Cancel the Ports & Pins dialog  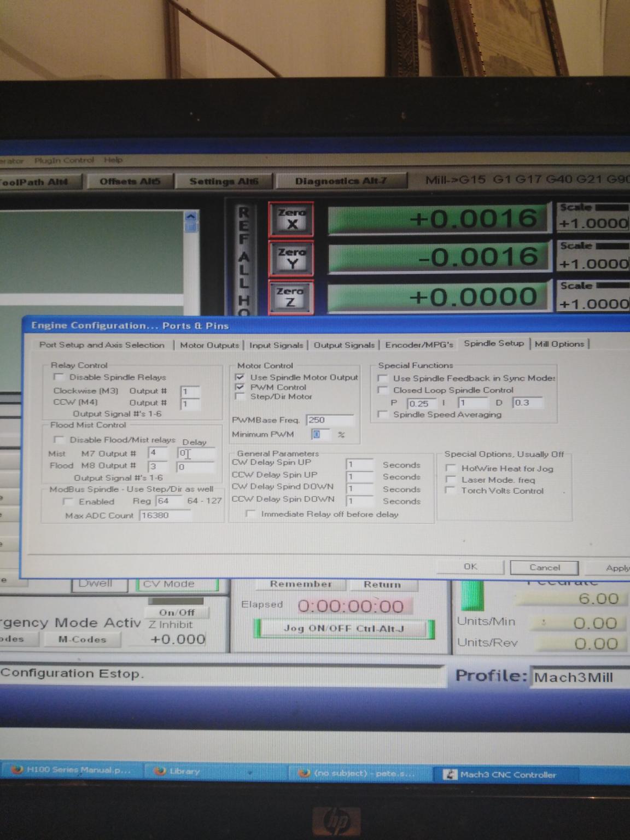tap(544, 568)
